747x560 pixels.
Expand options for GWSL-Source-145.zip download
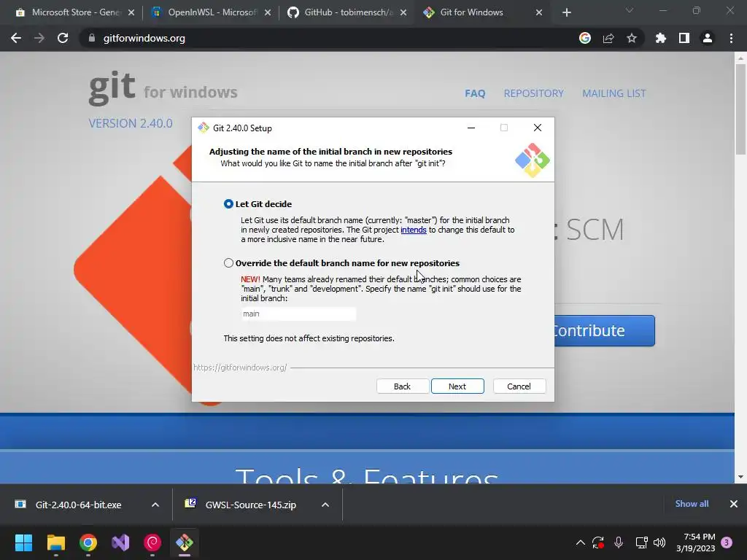pos(325,505)
